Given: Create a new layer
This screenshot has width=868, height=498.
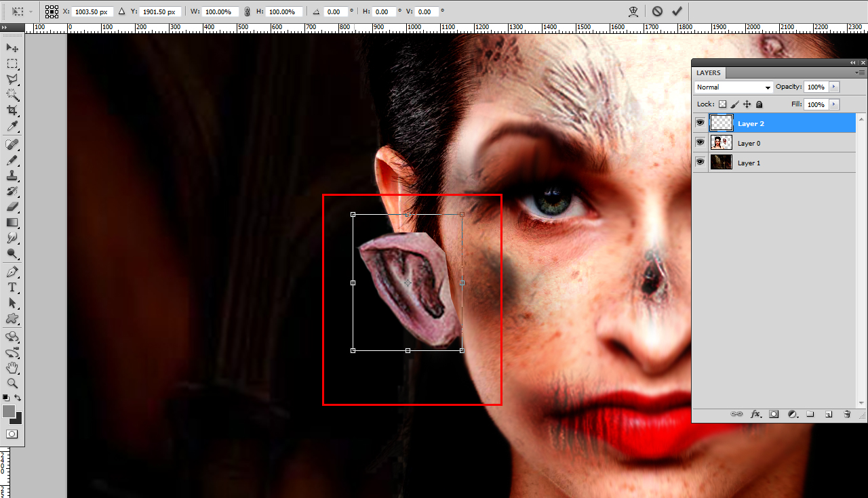Looking at the screenshot, I should pyautogui.click(x=829, y=414).
